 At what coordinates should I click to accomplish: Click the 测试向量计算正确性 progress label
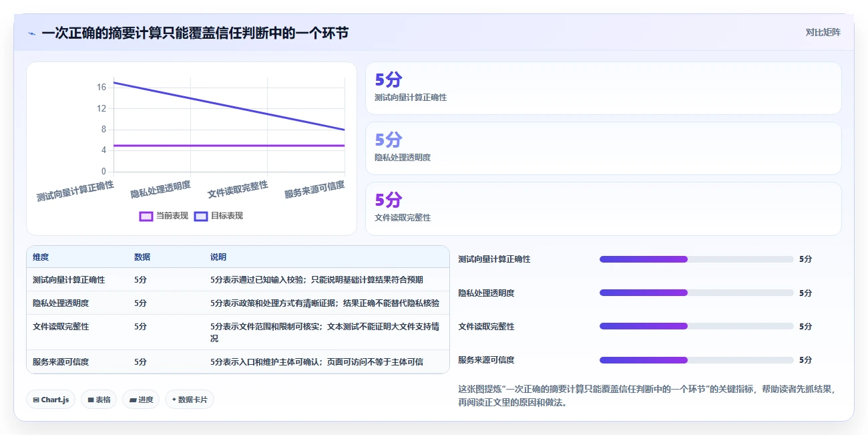(494, 259)
